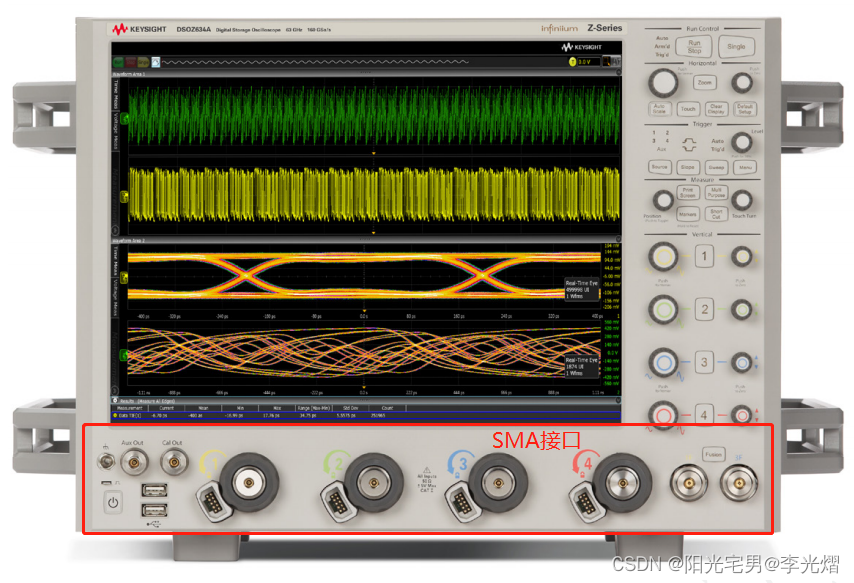The image size is (854, 583).
Task: Toggle the channel 3 key
Action: [704, 362]
